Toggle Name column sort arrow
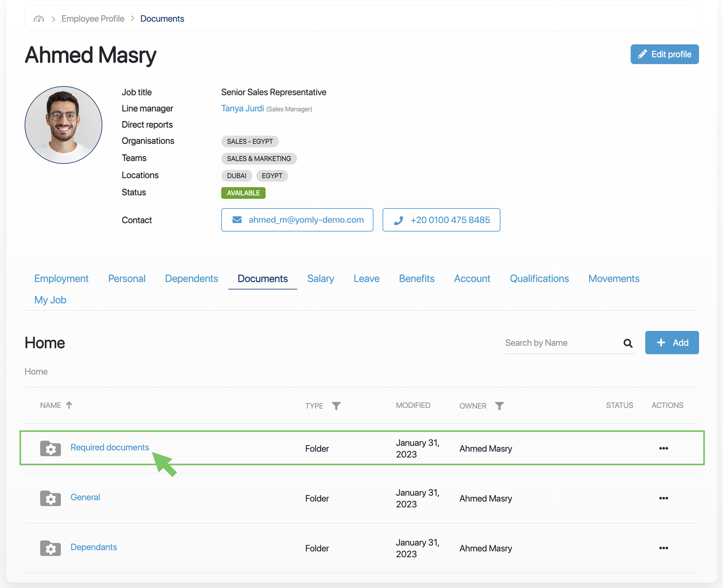The image size is (723, 588). point(69,405)
